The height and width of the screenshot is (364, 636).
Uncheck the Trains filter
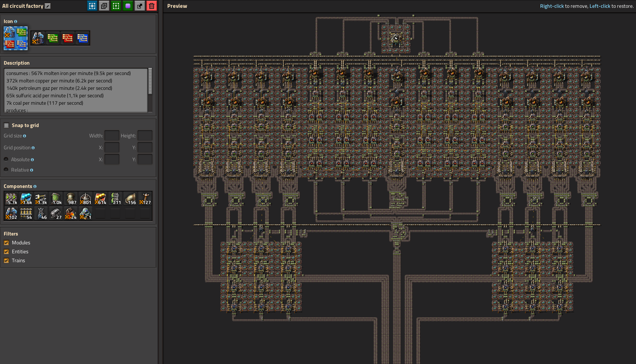(x=6, y=261)
